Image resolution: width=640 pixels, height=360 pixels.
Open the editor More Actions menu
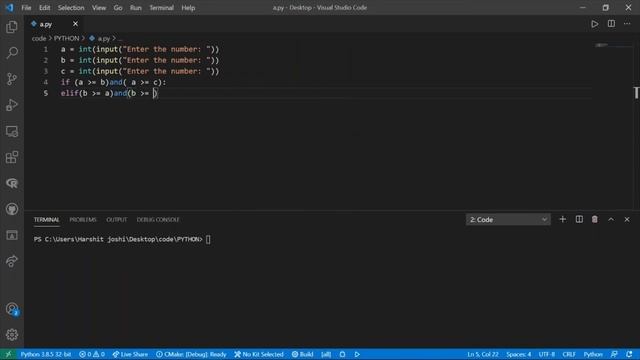[x=627, y=24]
